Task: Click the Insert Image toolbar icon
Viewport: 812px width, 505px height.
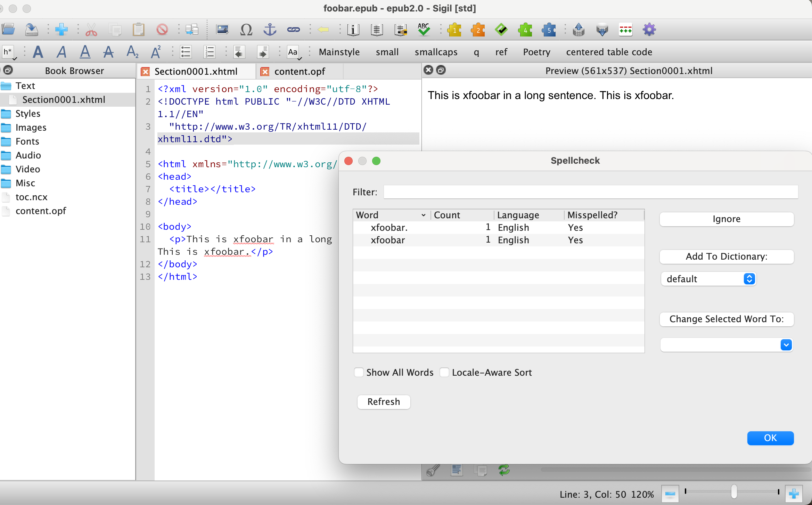Action: 222,30
